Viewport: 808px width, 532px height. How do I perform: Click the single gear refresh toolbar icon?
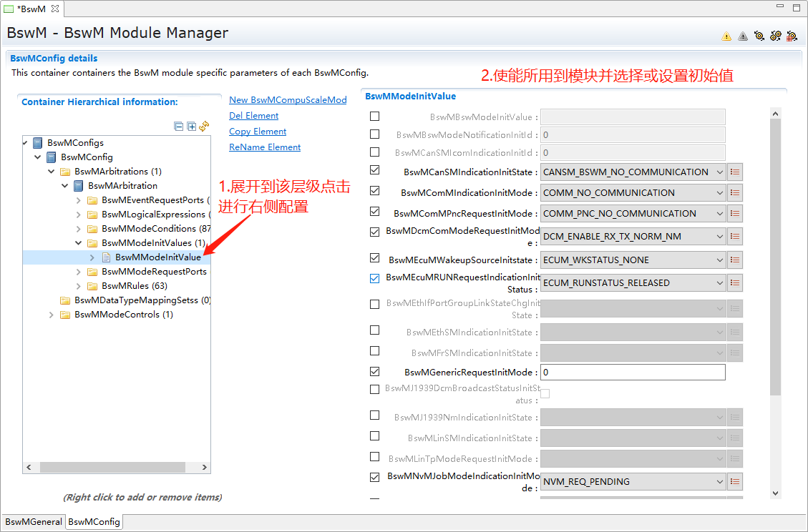[x=759, y=36]
